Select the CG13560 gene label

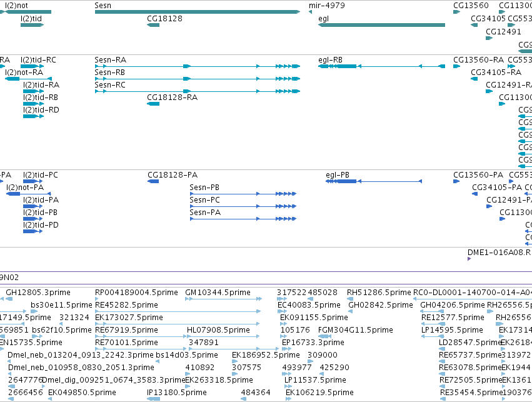coord(471,6)
